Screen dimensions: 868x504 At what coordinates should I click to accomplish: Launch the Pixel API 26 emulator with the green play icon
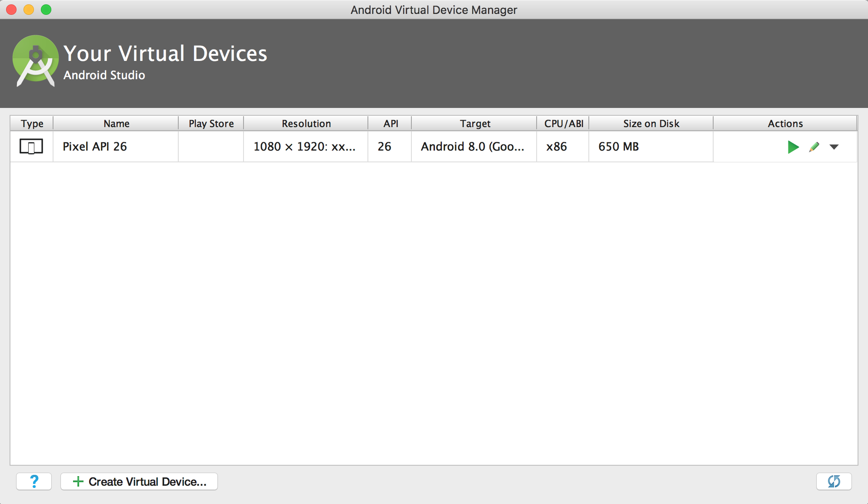click(x=793, y=147)
